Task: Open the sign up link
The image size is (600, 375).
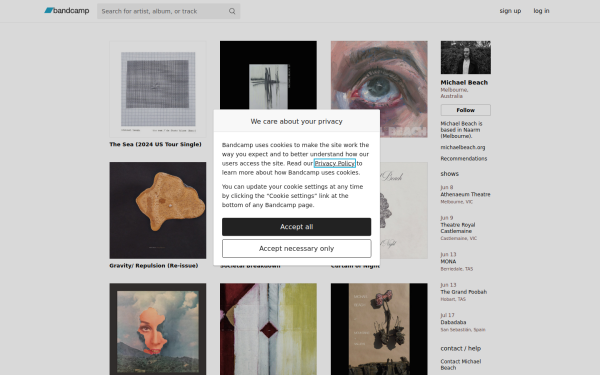Action: (x=510, y=11)
